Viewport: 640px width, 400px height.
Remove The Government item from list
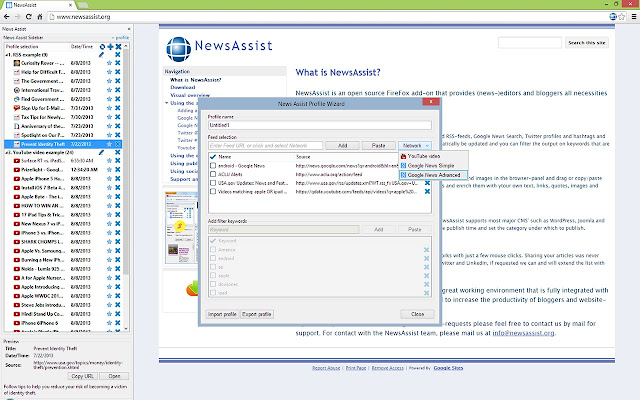118,81
